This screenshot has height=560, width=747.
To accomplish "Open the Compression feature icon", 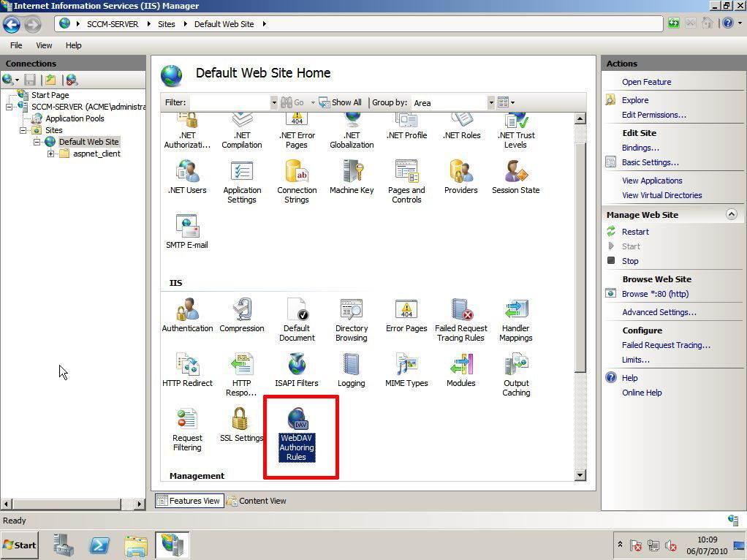I will click(x=241, y=315).
